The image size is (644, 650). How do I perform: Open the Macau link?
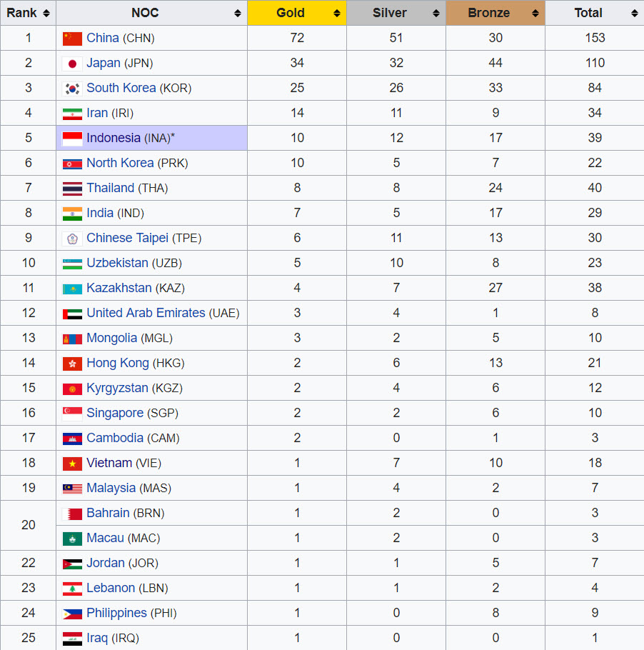[x=105, y=538]
